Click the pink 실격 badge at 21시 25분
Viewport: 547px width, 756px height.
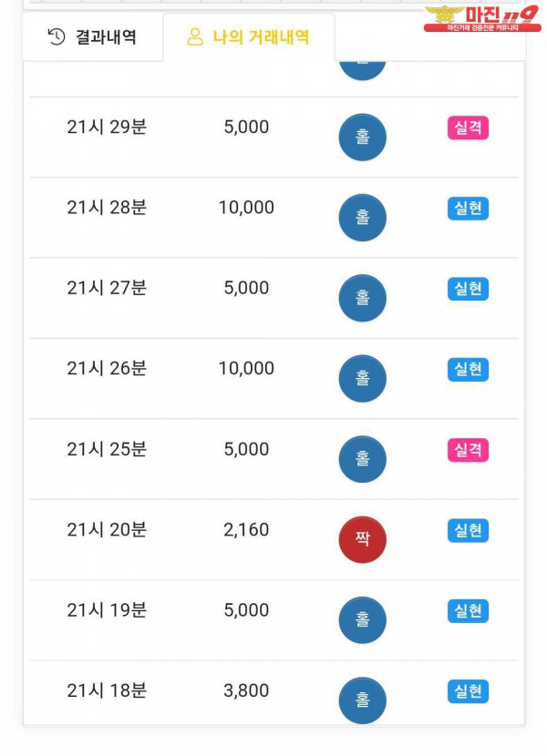468,450
